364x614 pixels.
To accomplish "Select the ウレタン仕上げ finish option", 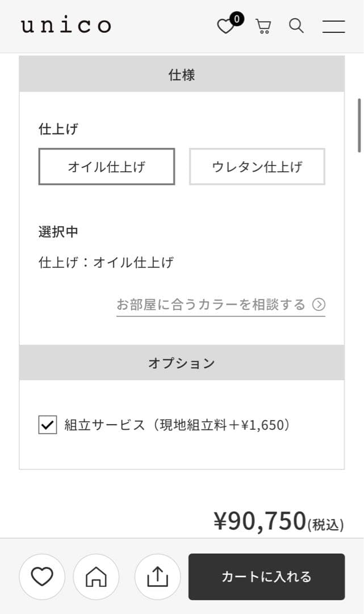I will [257, 167].
